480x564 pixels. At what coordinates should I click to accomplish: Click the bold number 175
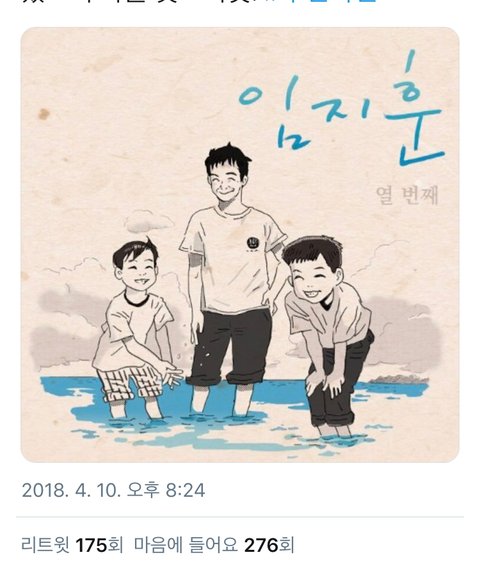coord(91,545)
